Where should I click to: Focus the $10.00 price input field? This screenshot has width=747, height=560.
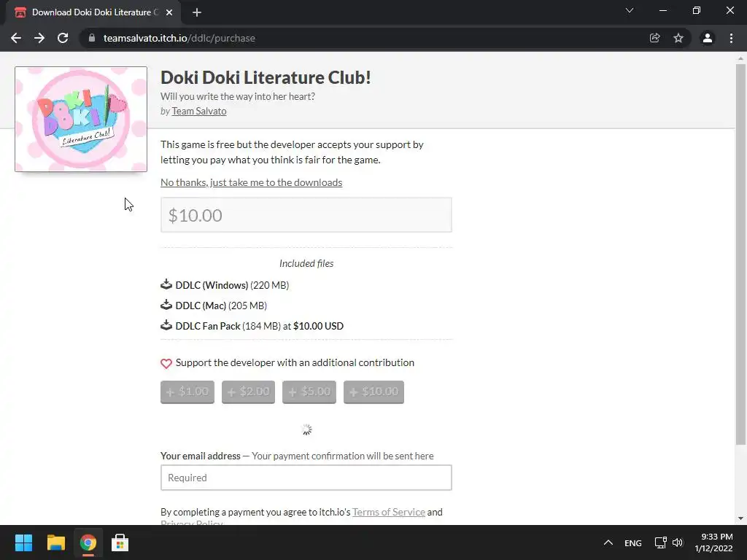pos(306,215)
